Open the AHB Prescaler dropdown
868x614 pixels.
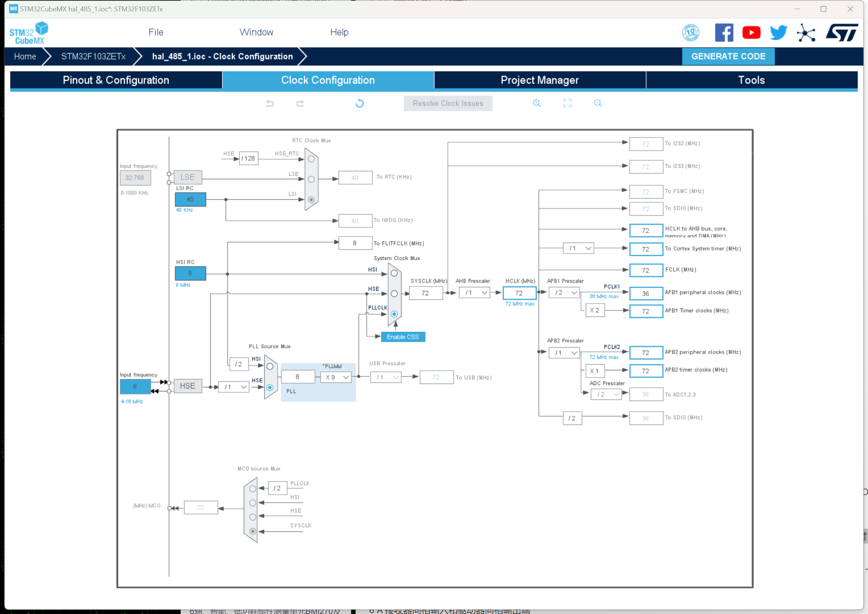475,293
